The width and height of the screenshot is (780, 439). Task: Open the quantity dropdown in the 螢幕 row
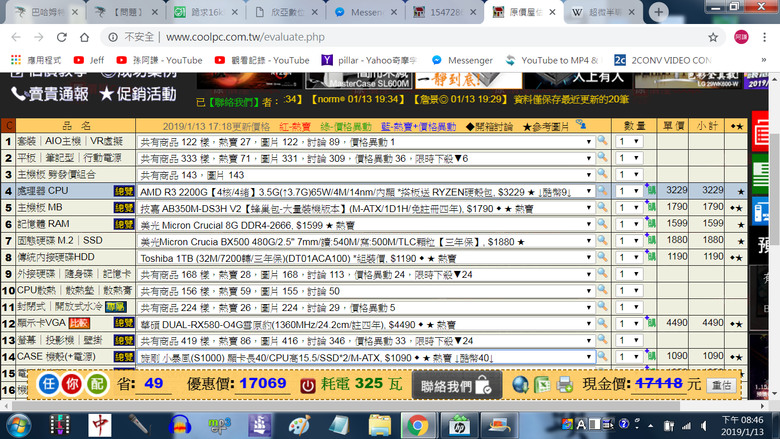pos(629,340)
